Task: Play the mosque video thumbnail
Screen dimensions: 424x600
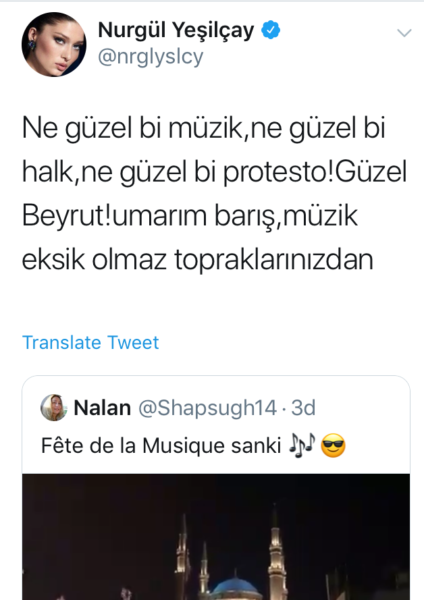Action: 216,537
